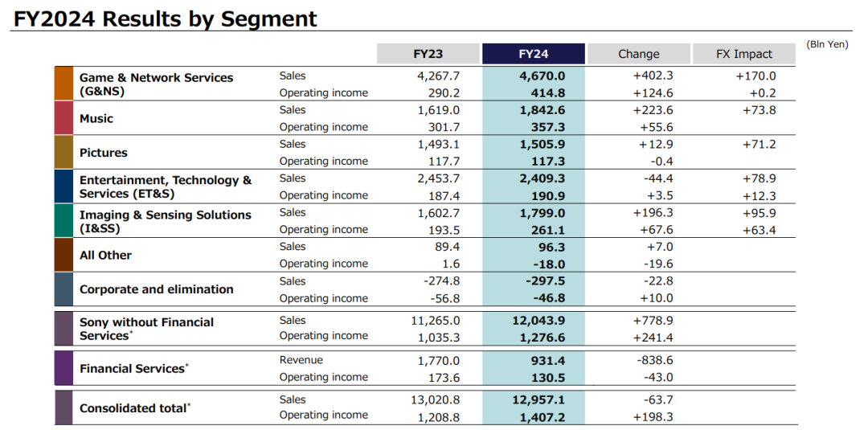
Task: Click the (Bln Yen) unit note
Action: (827, 44)
